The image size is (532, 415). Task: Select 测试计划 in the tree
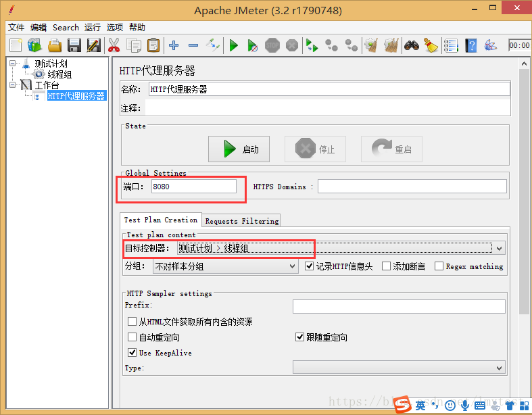[x=51, y=64]
